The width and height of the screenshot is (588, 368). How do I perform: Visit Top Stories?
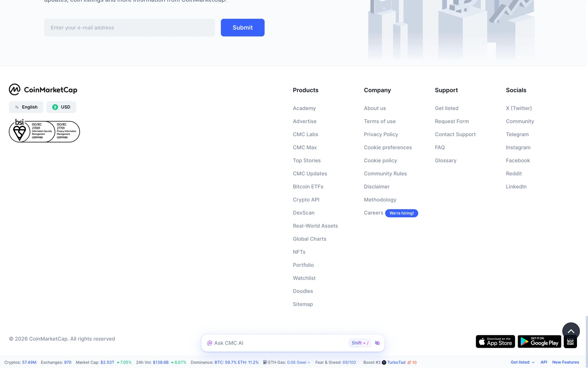(307, 160)
